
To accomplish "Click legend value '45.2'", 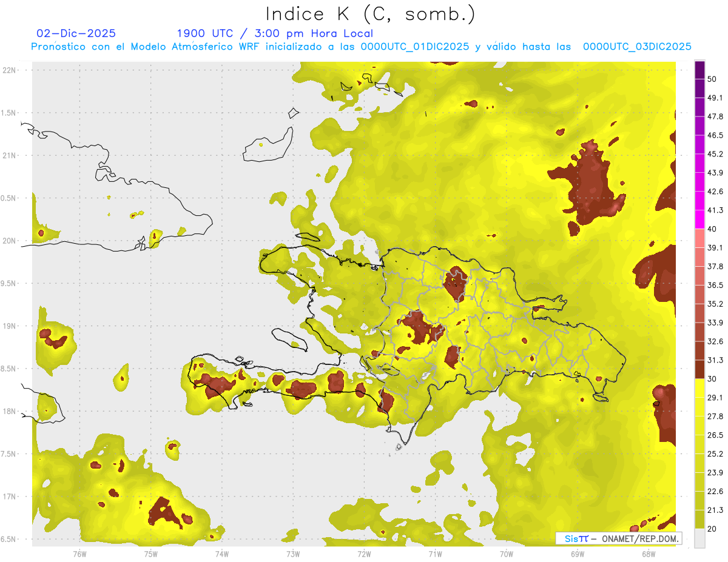I will click(x=715, y=154).
